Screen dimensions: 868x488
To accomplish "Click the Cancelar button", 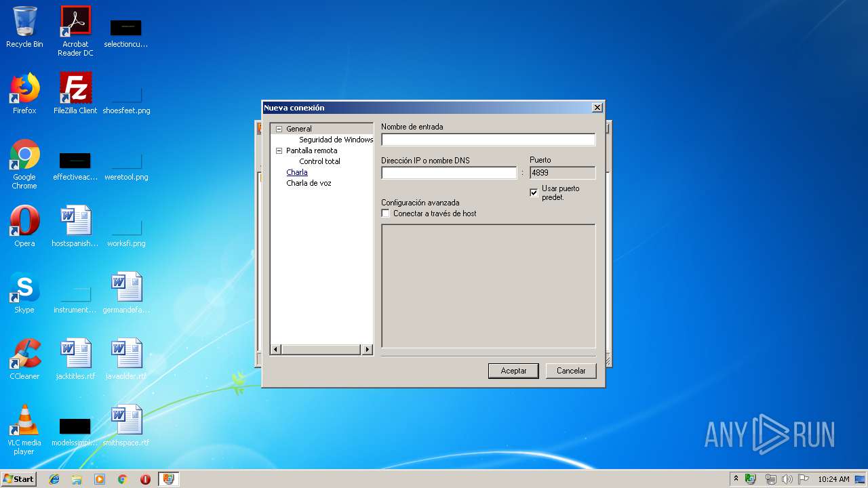I will click(x=571, y=371).
